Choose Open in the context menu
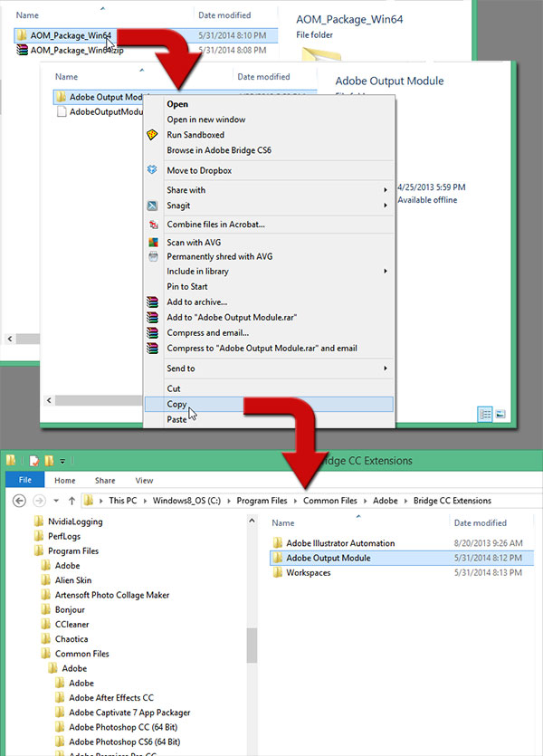 pyautogui.click(x=177, y=104)
